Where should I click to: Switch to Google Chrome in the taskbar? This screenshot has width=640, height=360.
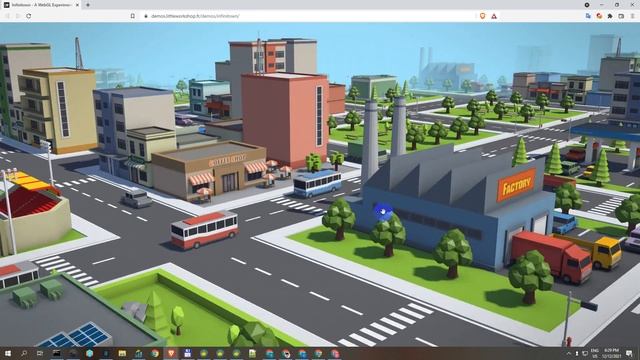click(155, 353)
